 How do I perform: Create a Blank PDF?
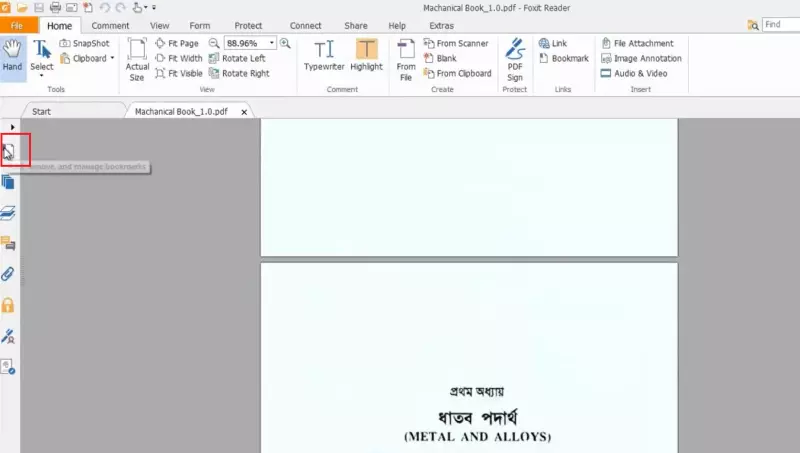pos(440,58)
